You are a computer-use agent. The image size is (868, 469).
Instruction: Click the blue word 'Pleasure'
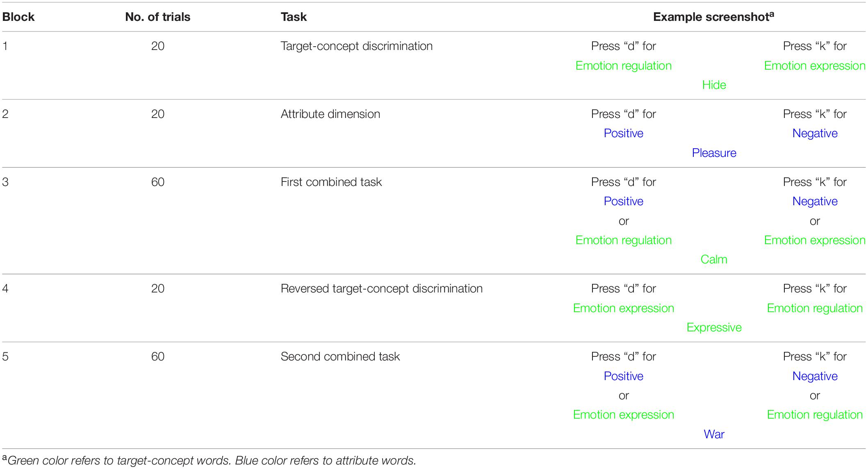coord(714,153)
